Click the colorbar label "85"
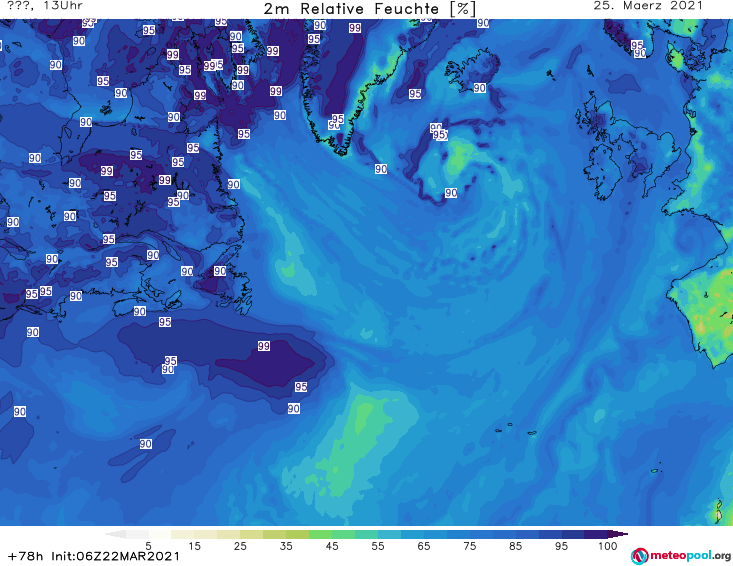 click(515, 545)
